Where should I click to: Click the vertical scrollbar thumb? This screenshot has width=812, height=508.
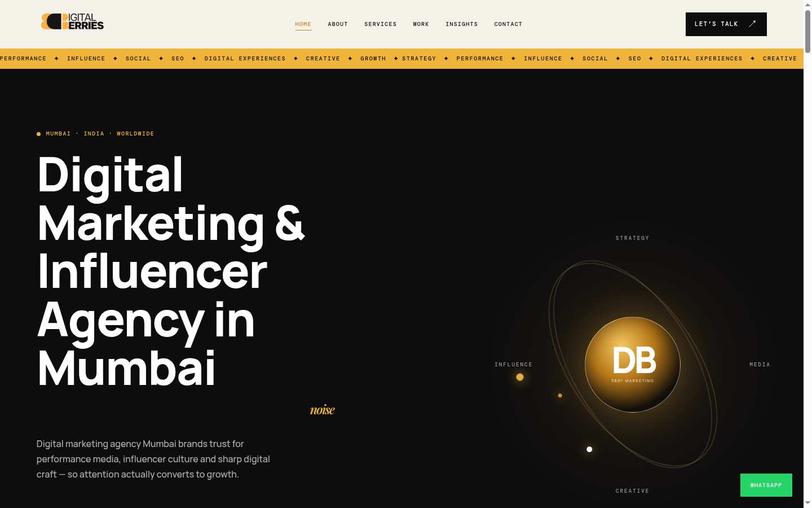(807, 31)
